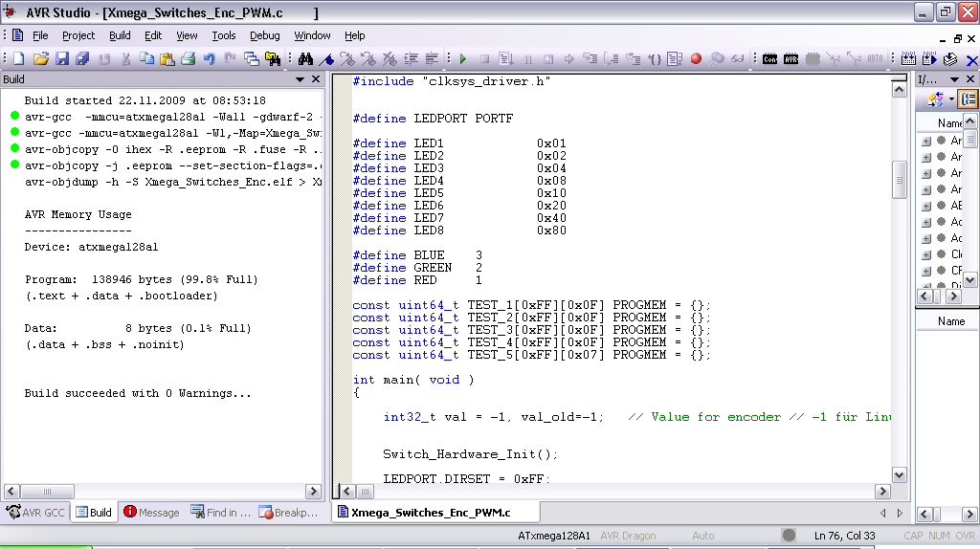Screen dimensions: 980x549
Task: Copy selection with the Copy icon
Action: click(146, 58)
